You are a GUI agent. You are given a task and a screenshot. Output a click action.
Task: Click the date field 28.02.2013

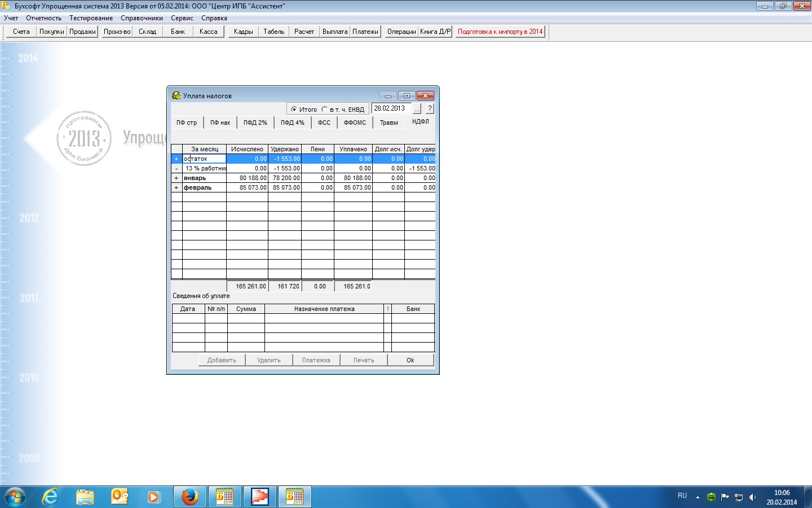point(391,108)
